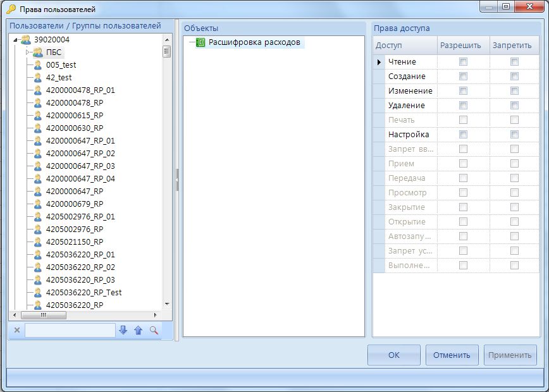Screen dimensions: 549x392
Task: Click the Разрешить column header
Action: [460, 46]
